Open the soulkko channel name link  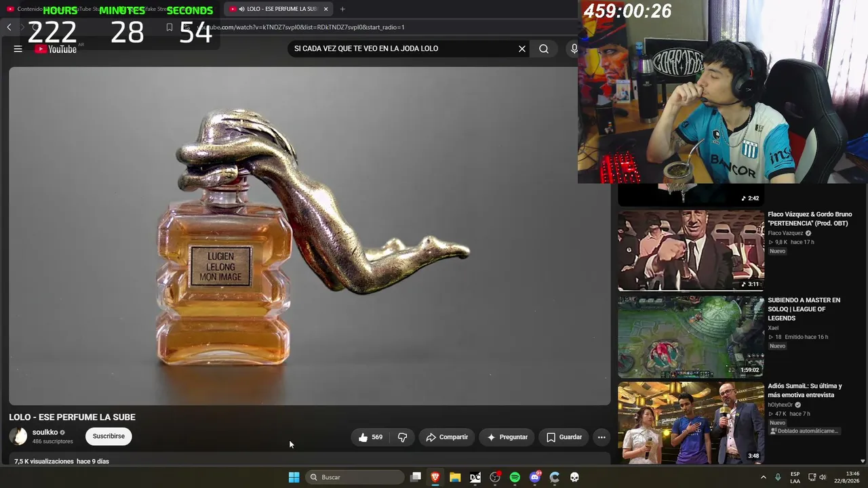(45, 432)
